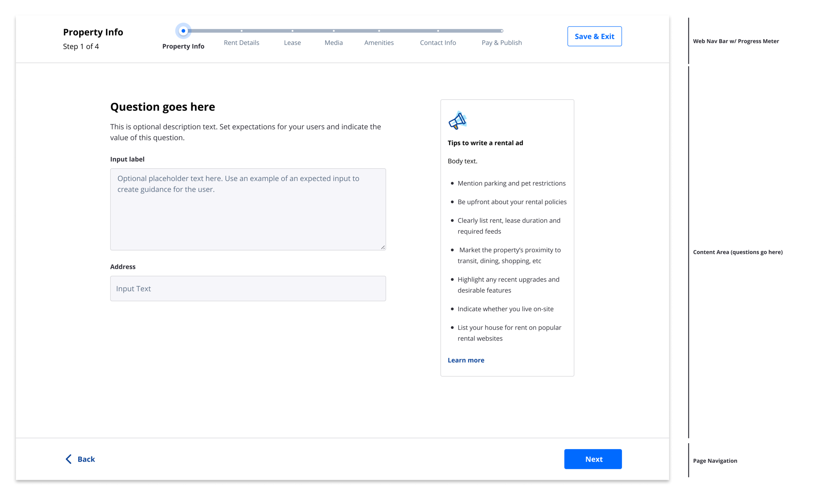Click into the Address input field
This screenshot has width=827, height=504.
[x=248, y=289]
